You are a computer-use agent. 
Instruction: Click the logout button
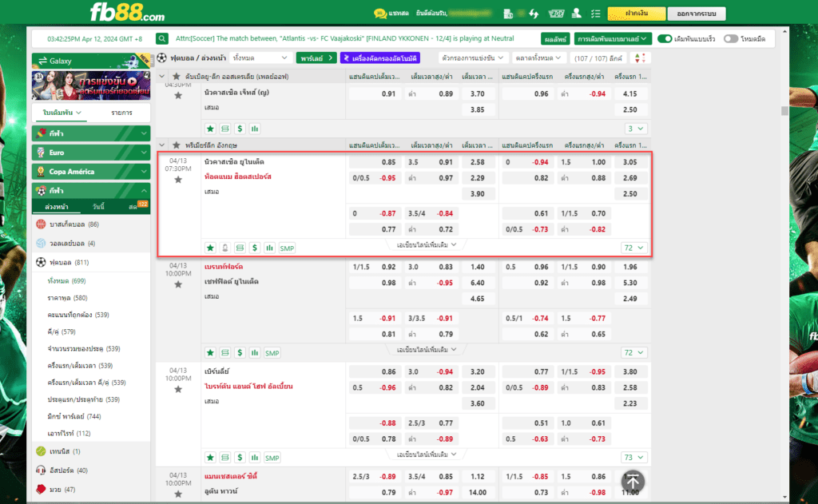point(697,14)
